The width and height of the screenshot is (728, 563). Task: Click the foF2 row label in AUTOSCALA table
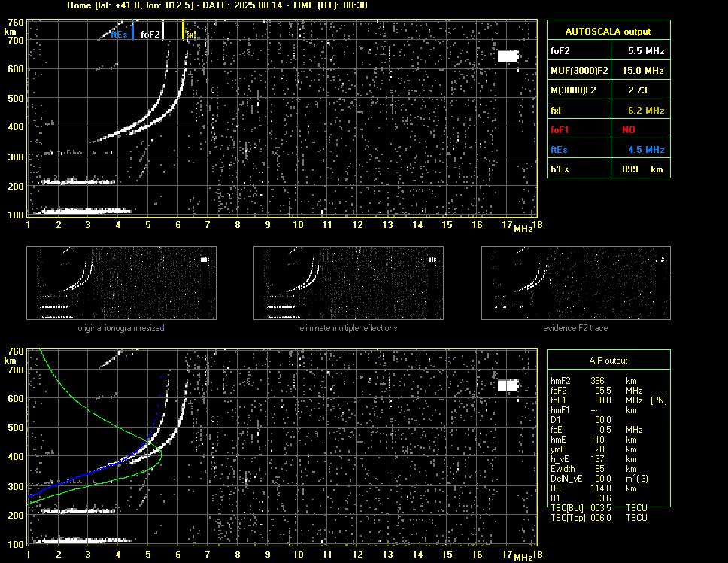click(x=560, y=51)
